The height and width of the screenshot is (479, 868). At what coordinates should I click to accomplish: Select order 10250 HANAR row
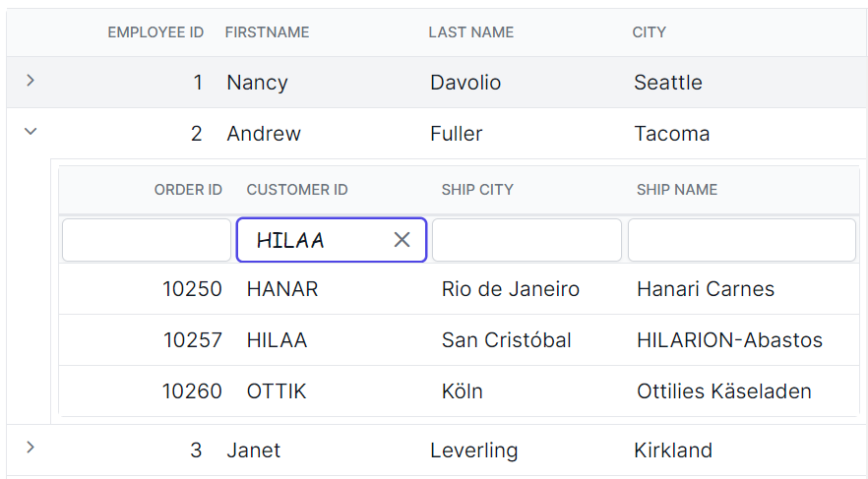pyautogui.click(x=459, y=289)
